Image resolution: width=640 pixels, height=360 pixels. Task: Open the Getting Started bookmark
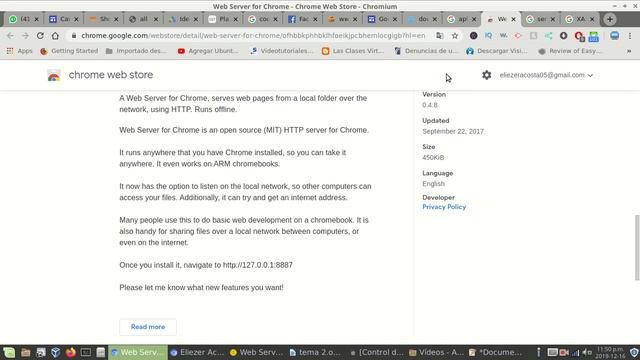(69, 51)
